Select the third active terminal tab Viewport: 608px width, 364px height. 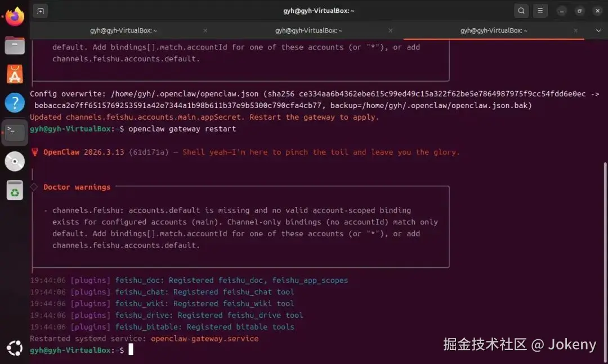[494, 30]
